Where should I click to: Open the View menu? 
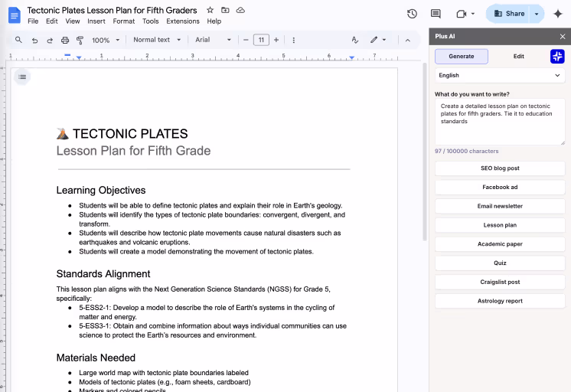(x=73, y=21)
